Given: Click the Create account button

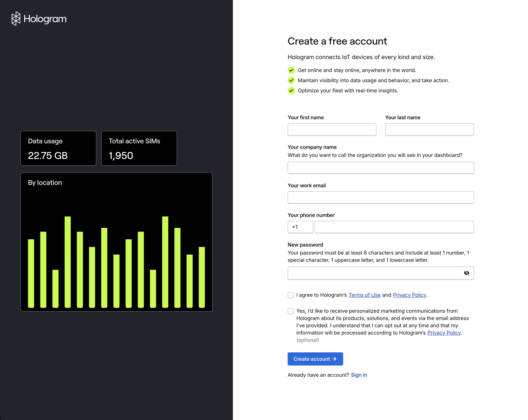Looking at the screenshot, I should click(315, 359).
